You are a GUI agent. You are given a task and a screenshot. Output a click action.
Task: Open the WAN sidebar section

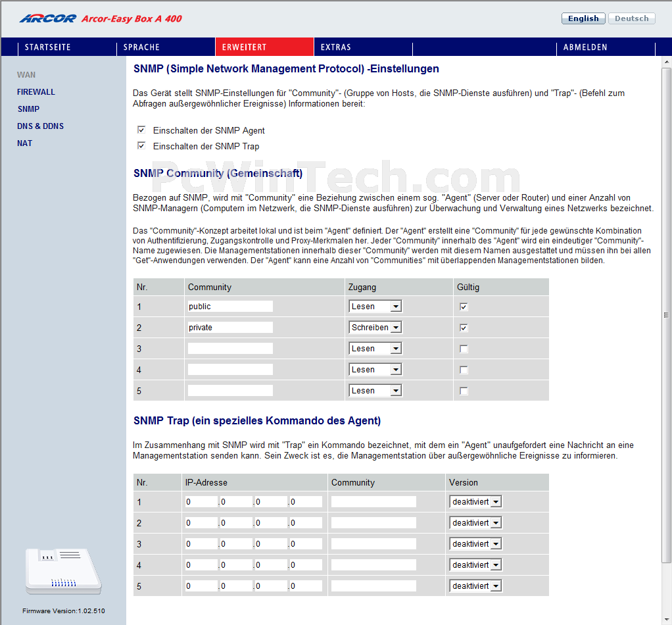pos(26,74)
